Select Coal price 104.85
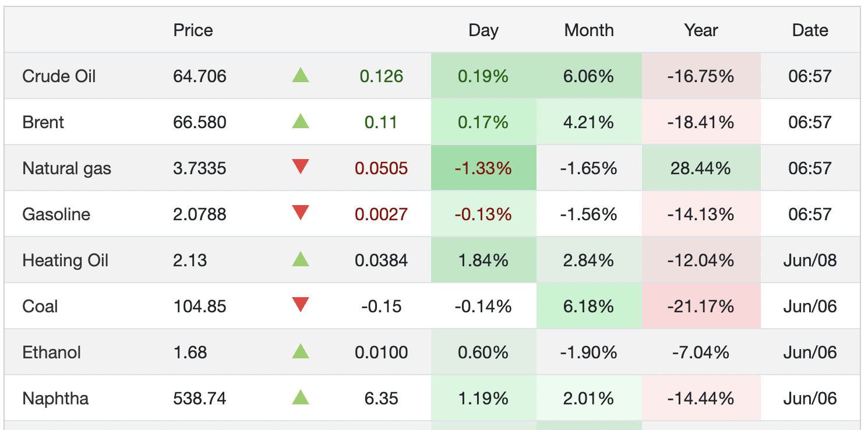Viewport: 868px width, 430px height. pos(200,306)
